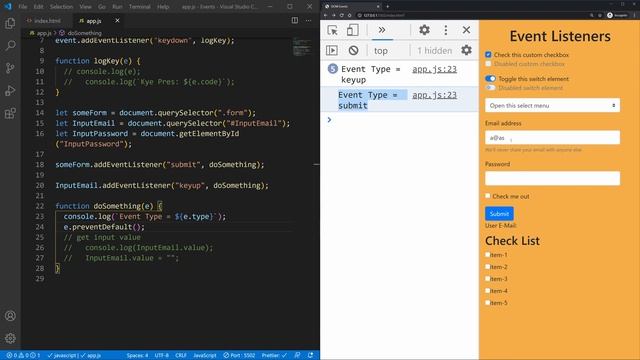Expand the grouped keyup console message

(x=333, y=69)
